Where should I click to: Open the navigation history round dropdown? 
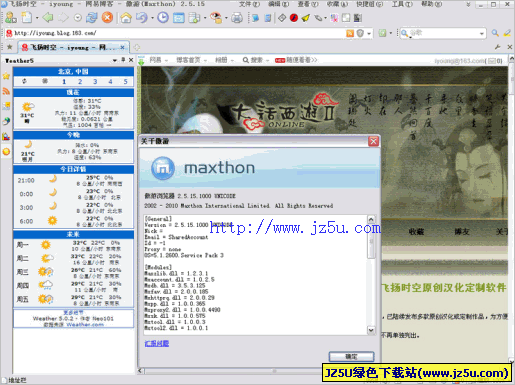pyautogui.click(x=78, y=18)
